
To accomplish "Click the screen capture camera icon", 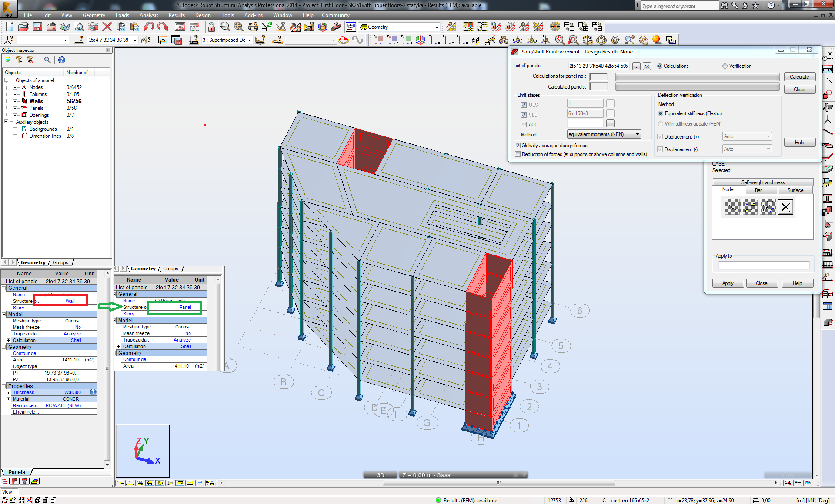I will click(x=93, y=27).
